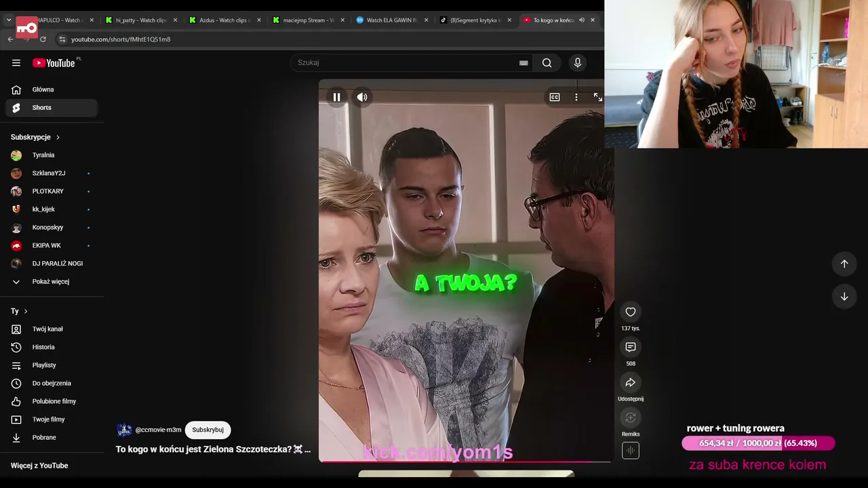
Task: Open the browser tab search dropdown
Action: click(x=9, y=20)
